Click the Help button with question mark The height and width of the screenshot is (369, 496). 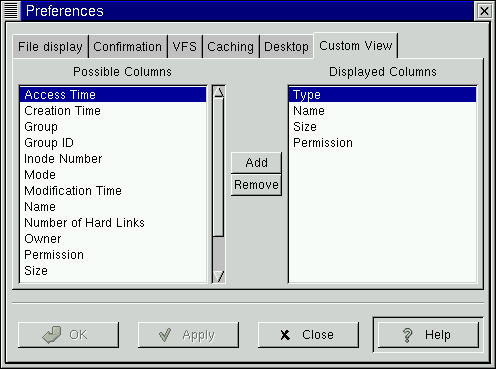pyautogui.click(x=428, y=335)
